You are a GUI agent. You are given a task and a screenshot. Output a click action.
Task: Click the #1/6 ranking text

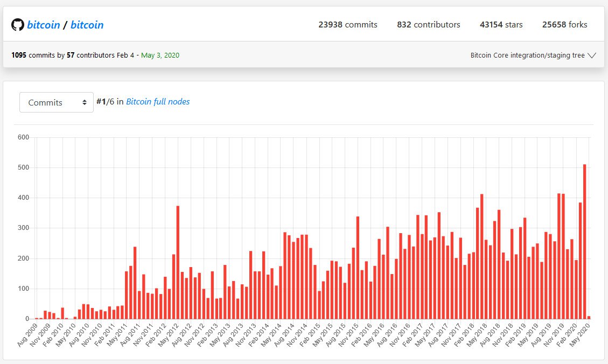click(105, 102)
